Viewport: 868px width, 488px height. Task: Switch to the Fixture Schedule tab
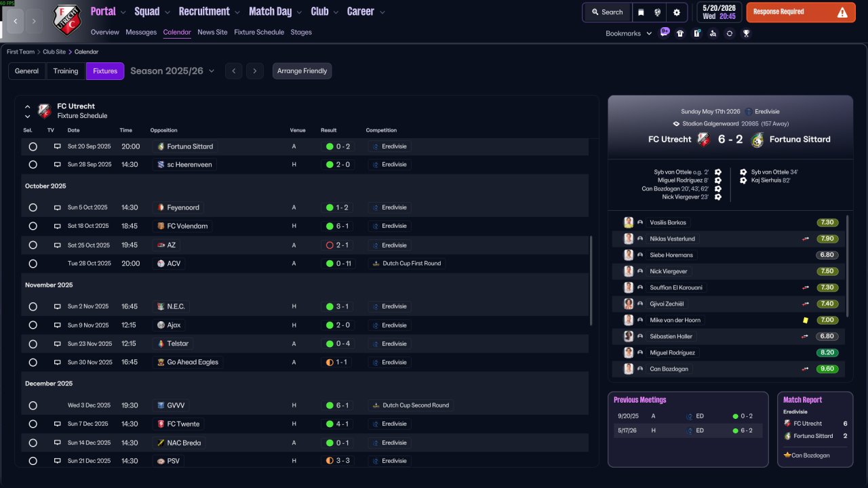[259, 32]
